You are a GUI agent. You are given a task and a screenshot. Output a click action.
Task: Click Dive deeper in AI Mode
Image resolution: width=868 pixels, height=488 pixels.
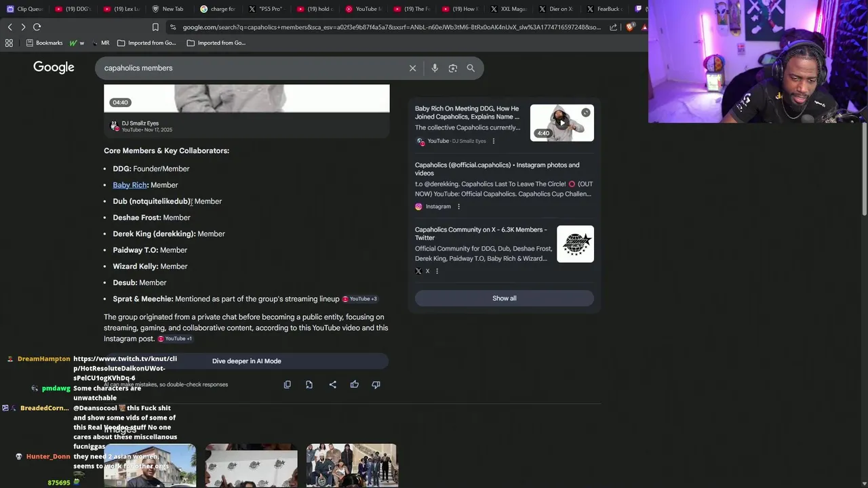click(246, 361)
